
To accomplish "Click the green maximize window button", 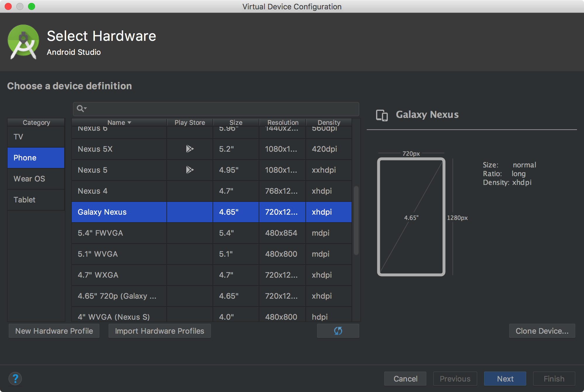I will pyautogui.click(x=32, y=6).
